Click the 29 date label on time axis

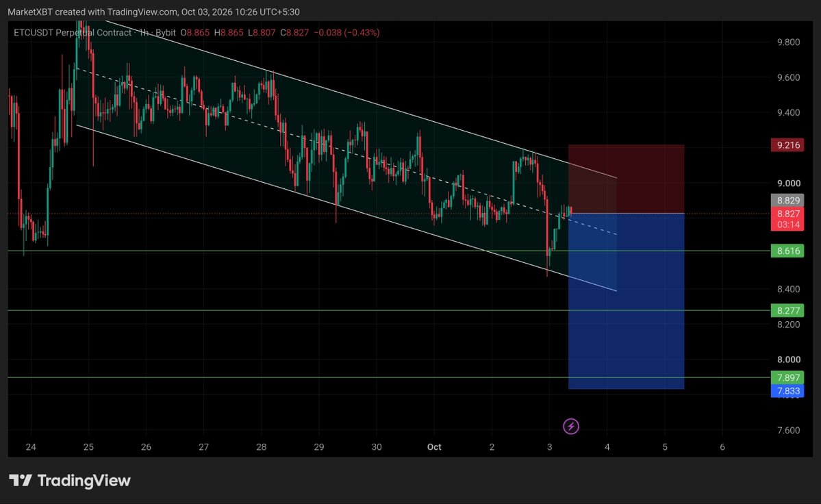coord(319,447)
